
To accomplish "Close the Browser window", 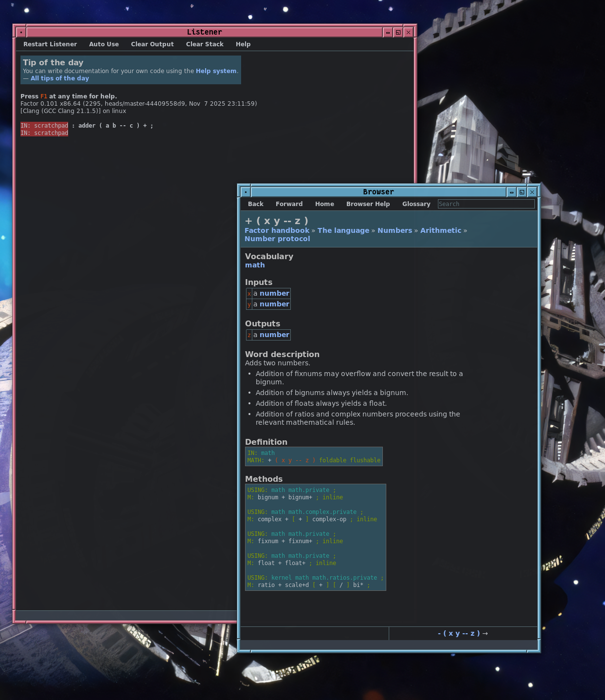I will [x=532, y=192].
